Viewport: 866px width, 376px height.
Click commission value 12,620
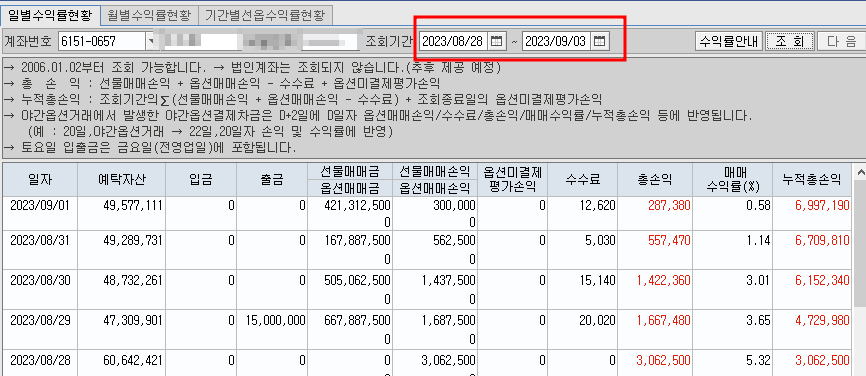coord(598,205)
